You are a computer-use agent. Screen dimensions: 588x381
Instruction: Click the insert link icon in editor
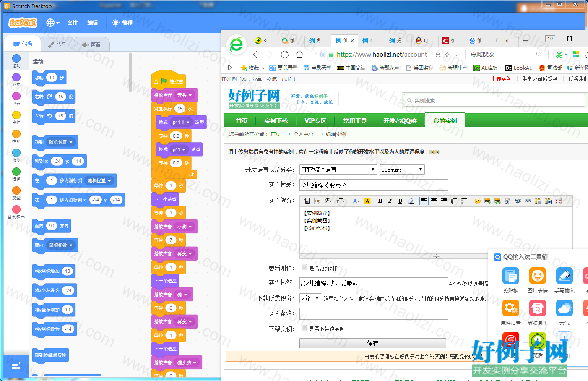[x=528, y=201]
